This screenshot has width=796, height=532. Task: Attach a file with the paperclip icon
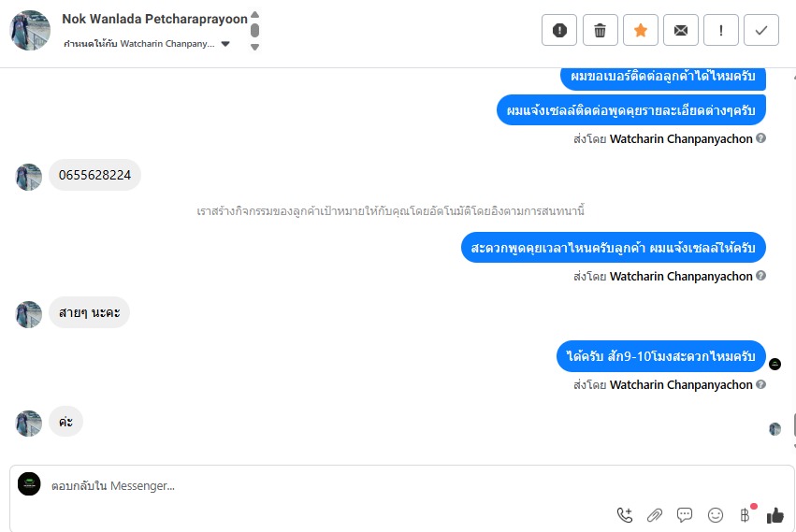655,515
